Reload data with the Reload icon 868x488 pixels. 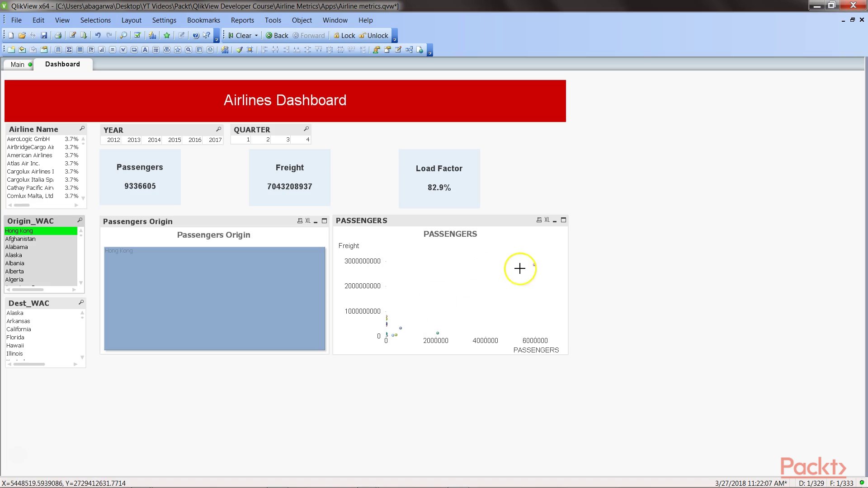pyautogui.click(x=84, y=35)
